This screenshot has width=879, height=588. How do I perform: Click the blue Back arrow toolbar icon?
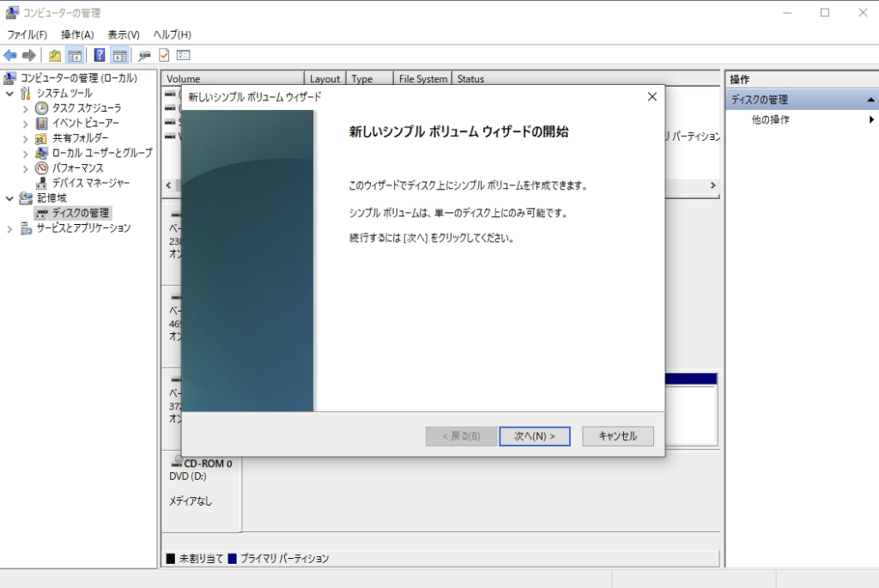[x=10, y=56]
